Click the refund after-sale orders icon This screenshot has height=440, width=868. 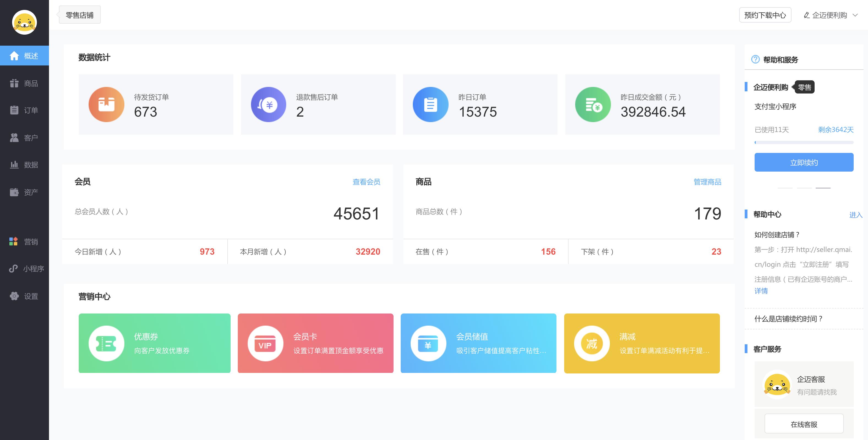point(268,104)
